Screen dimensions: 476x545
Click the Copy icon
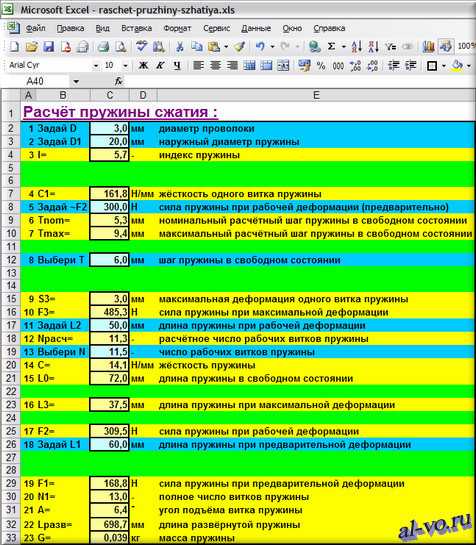click(x=197, y=46)
